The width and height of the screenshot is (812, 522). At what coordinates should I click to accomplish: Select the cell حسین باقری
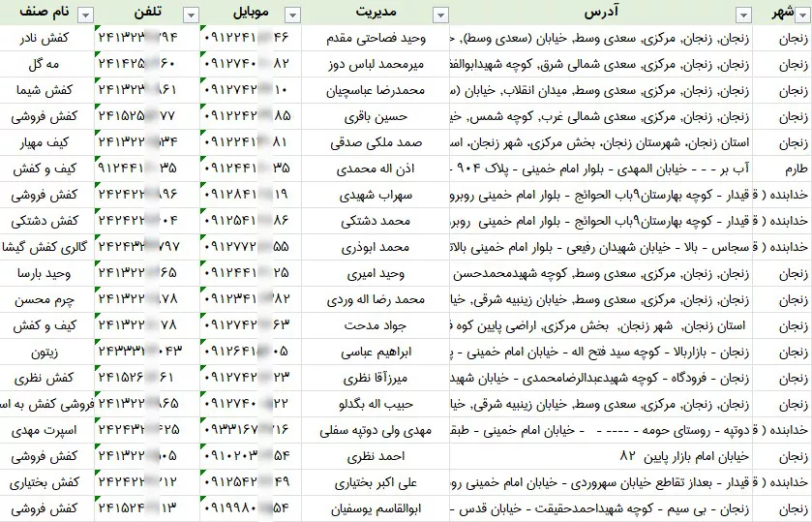pyautogui.click(x=376, y=116)
